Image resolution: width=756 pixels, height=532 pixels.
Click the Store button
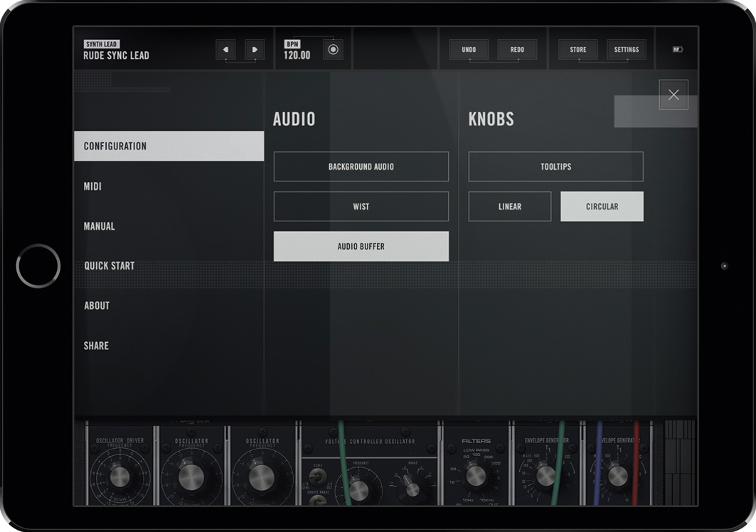(577, 50)
